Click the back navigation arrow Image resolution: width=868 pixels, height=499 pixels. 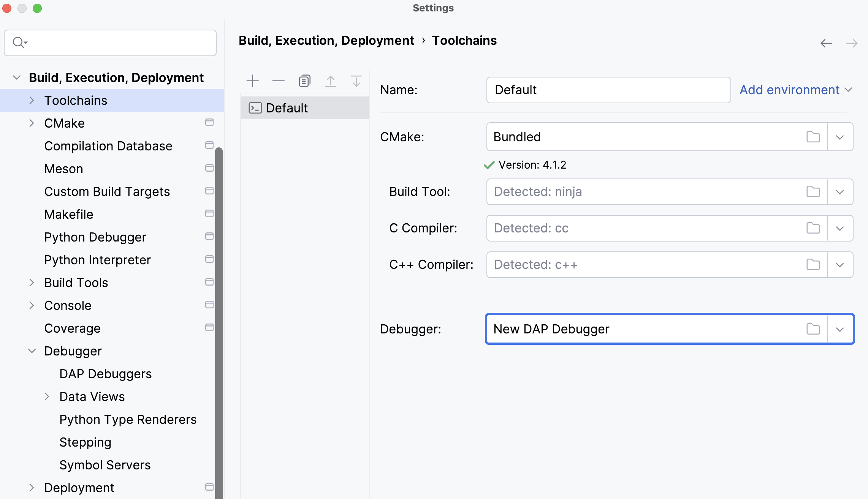[825, 43]
